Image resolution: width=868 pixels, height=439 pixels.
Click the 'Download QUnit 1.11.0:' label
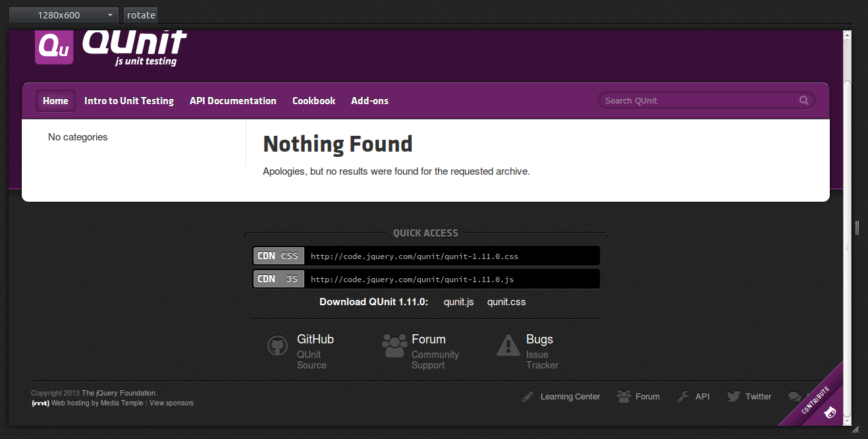[374, 302]
